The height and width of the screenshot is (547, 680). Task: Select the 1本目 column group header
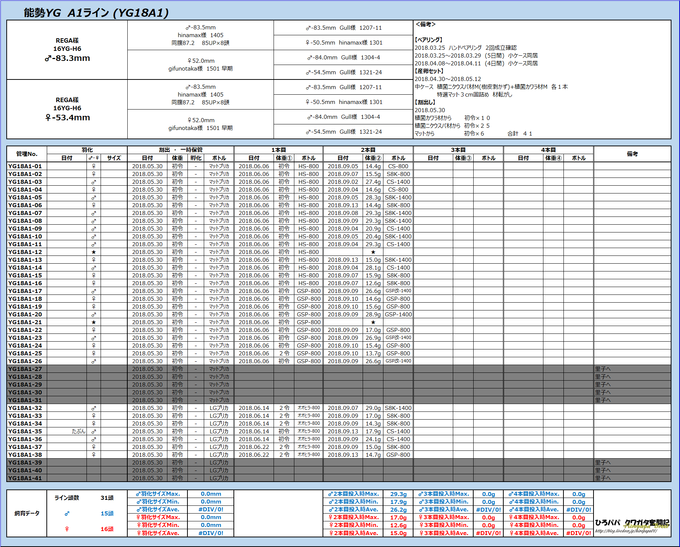pos(278,150)
